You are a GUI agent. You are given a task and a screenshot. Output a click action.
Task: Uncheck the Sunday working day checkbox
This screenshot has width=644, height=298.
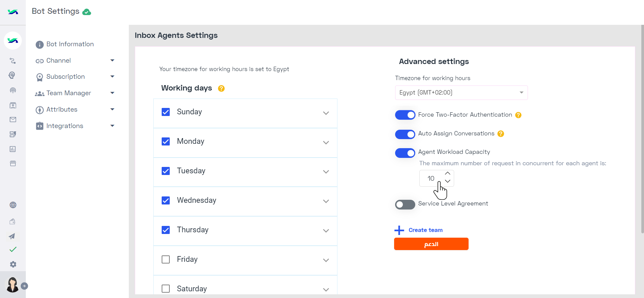166,112
